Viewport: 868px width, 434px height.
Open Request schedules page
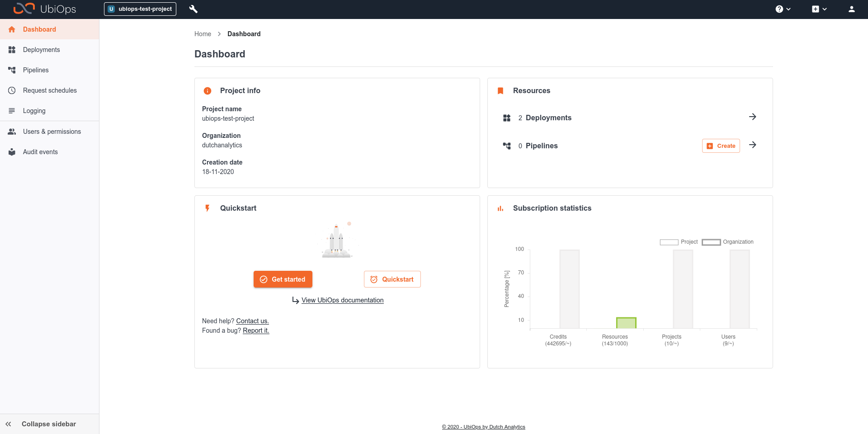[x=50, y=90]
